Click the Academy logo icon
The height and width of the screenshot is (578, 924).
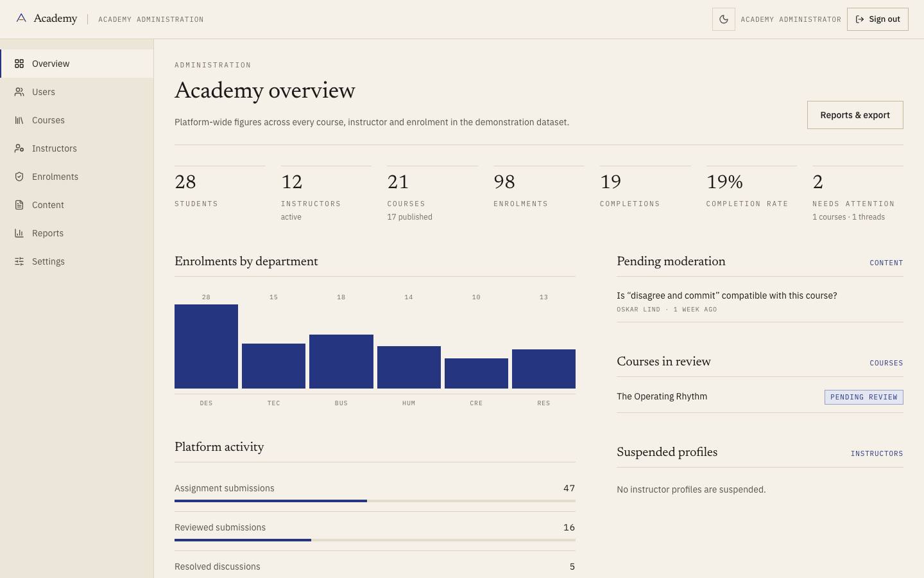pyautogui.click(x=21, y=19)
